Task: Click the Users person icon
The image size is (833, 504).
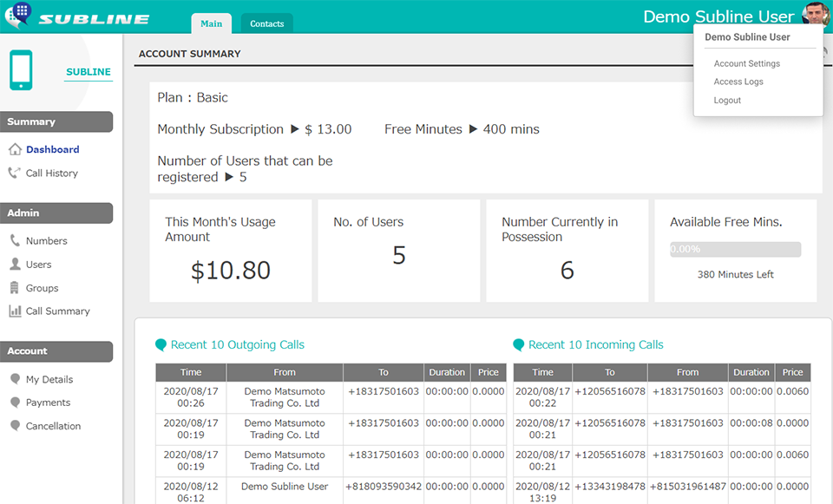Action: tap(15, 264)
